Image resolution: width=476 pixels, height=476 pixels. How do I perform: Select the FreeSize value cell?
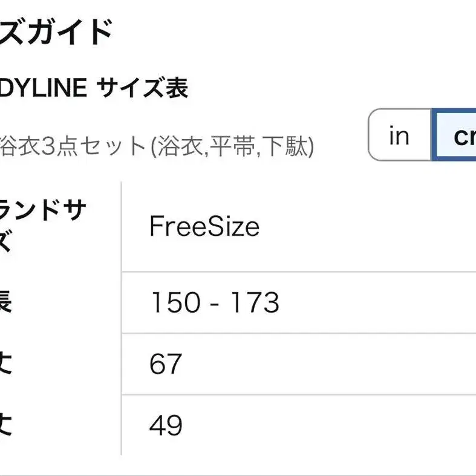click(204, 226)
